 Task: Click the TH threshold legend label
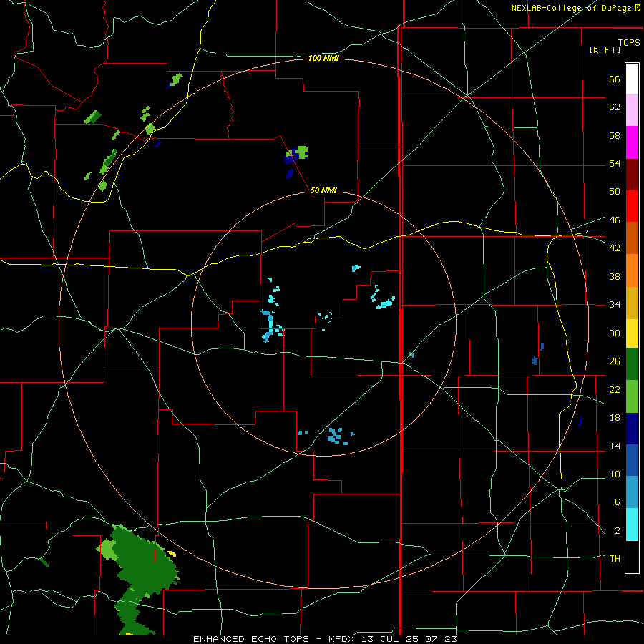tap(615, 559)
